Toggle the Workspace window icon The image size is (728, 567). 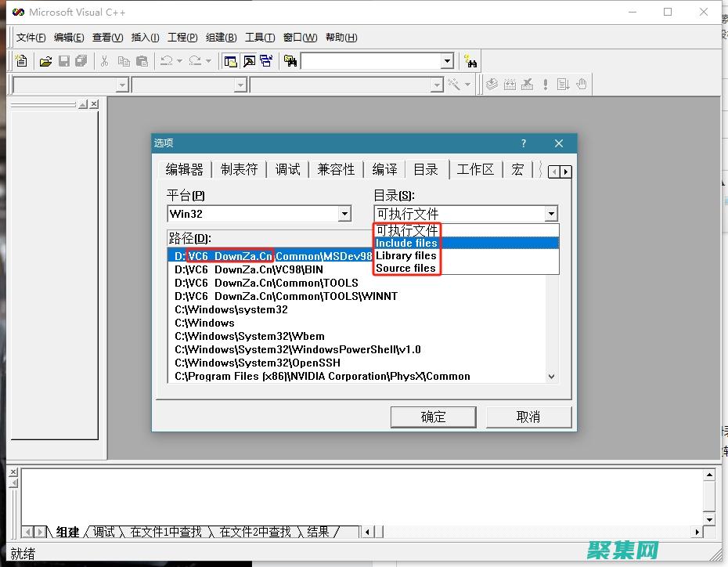coord(230,61)
